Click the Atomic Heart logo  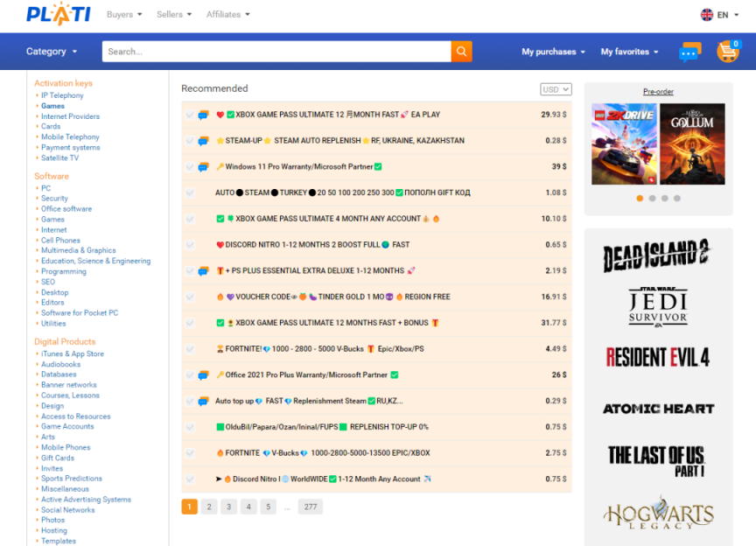(x=658, y=409)
